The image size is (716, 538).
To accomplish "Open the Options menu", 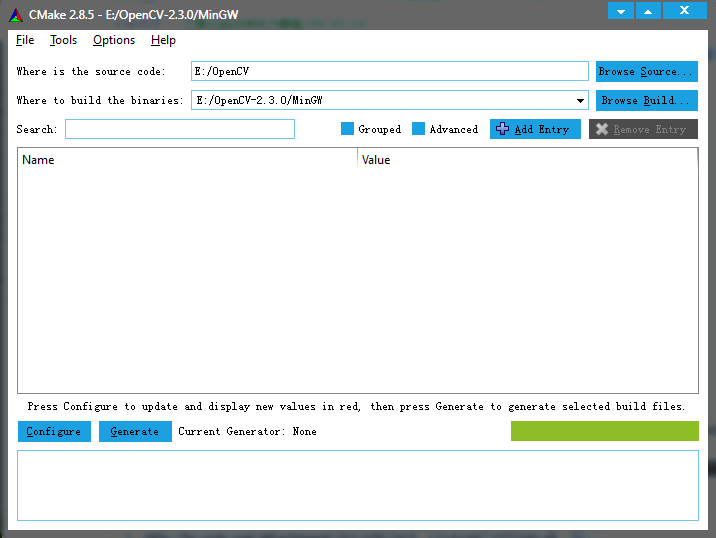I will coord(114,40).
